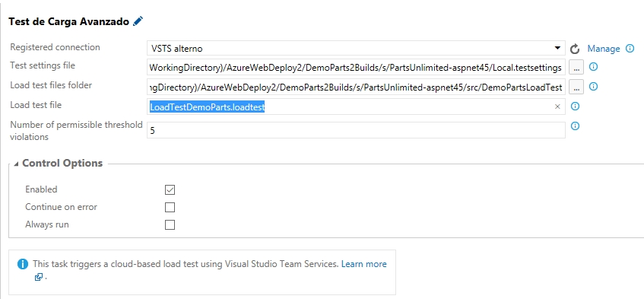Clear the Load test file field
The image size is (644, 299).
click(557, 107)
